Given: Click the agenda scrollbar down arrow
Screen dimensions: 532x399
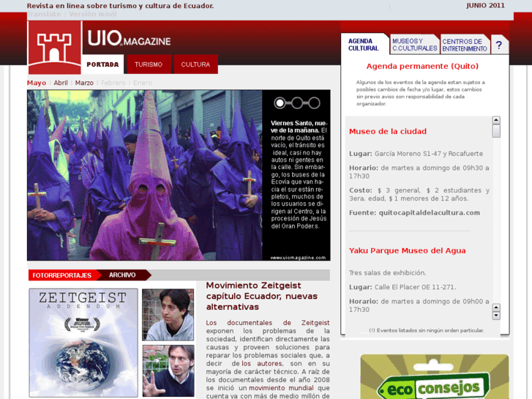Looking at the screenshot, I should coord(496,316).
